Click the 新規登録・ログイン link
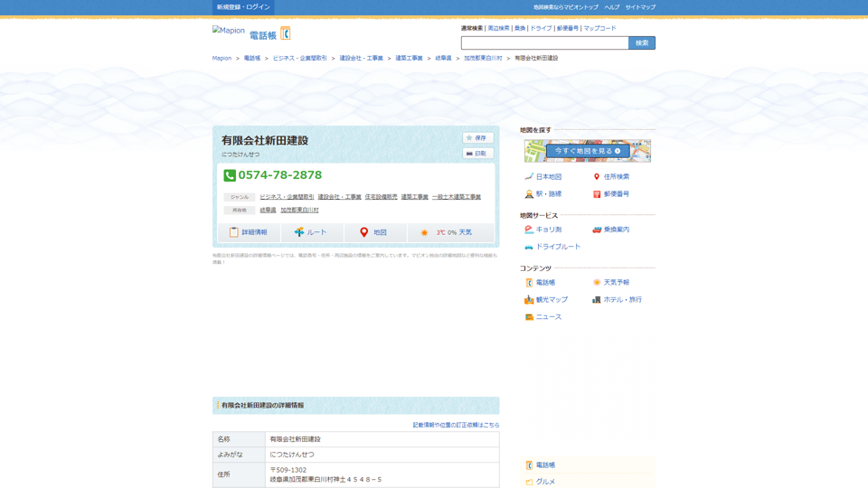 tap(243, 7)
